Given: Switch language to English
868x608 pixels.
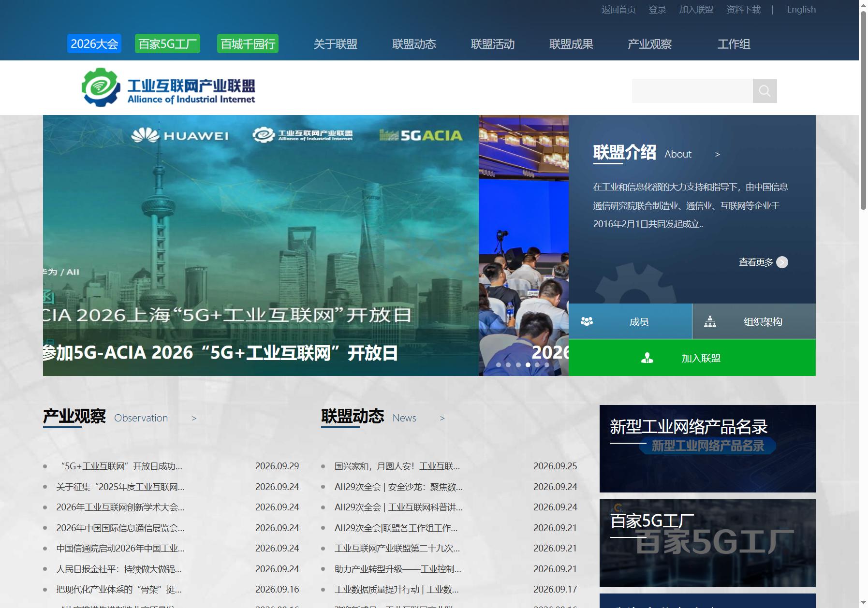Looking at the screenshot, I should pos(801,10).
